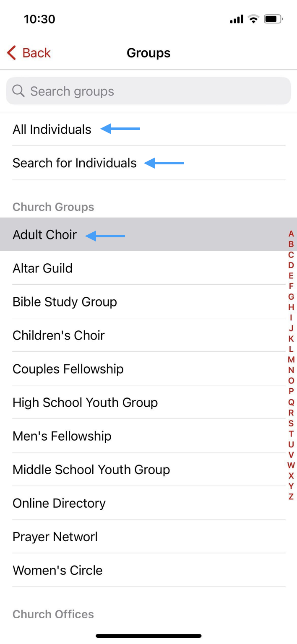Select the Women's Circle group
The height and width of the screenshot is (644, 297).
(58, 570)
